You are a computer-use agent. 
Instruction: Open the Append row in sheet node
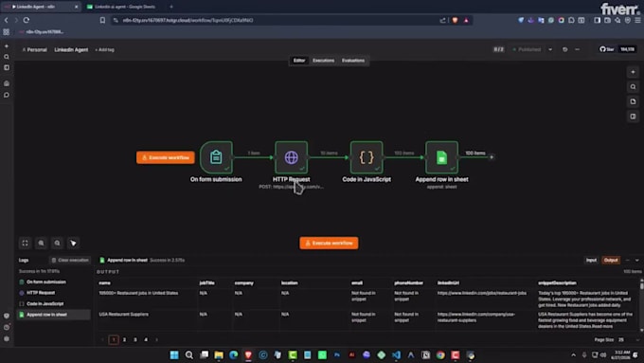click(x=441, y=157)
